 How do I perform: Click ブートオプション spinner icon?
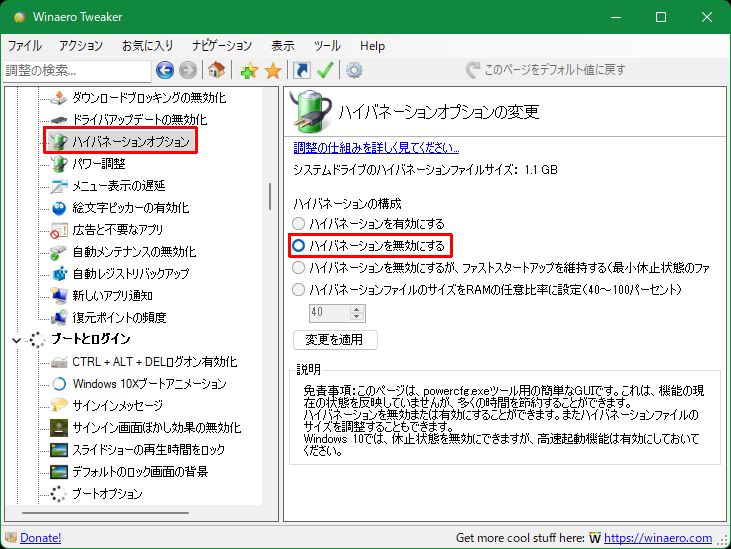coord(59,494)
